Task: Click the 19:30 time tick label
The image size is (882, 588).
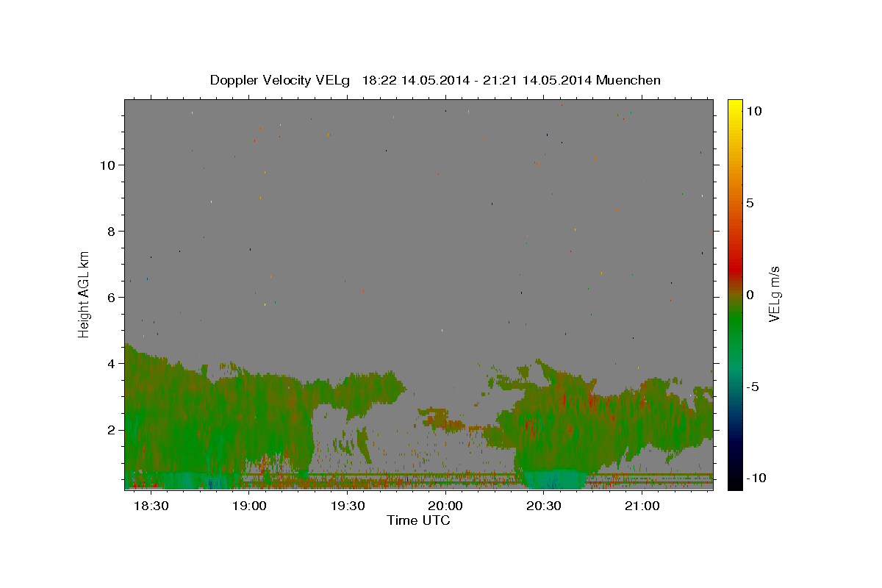Action: point(348,506)
